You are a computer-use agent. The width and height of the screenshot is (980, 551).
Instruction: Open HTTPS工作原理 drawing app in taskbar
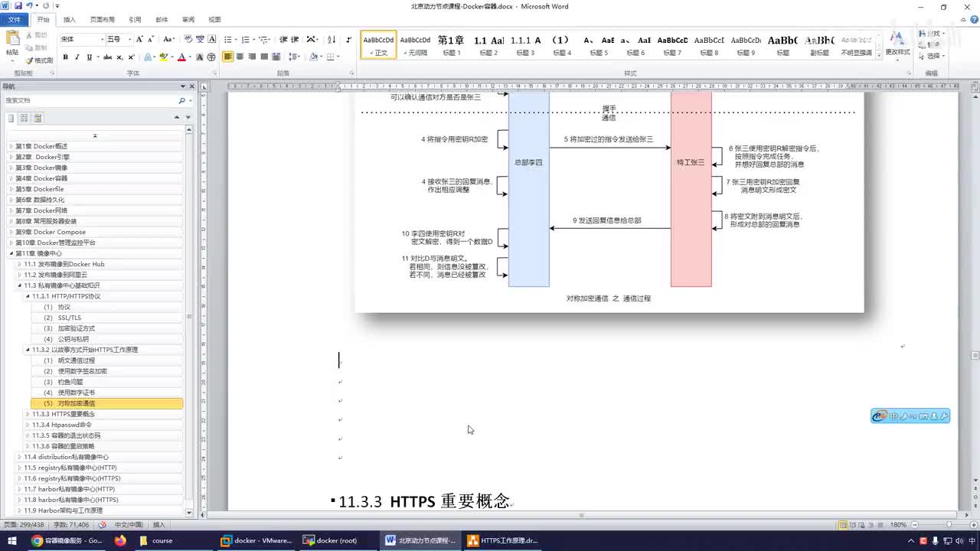(502, 540)
